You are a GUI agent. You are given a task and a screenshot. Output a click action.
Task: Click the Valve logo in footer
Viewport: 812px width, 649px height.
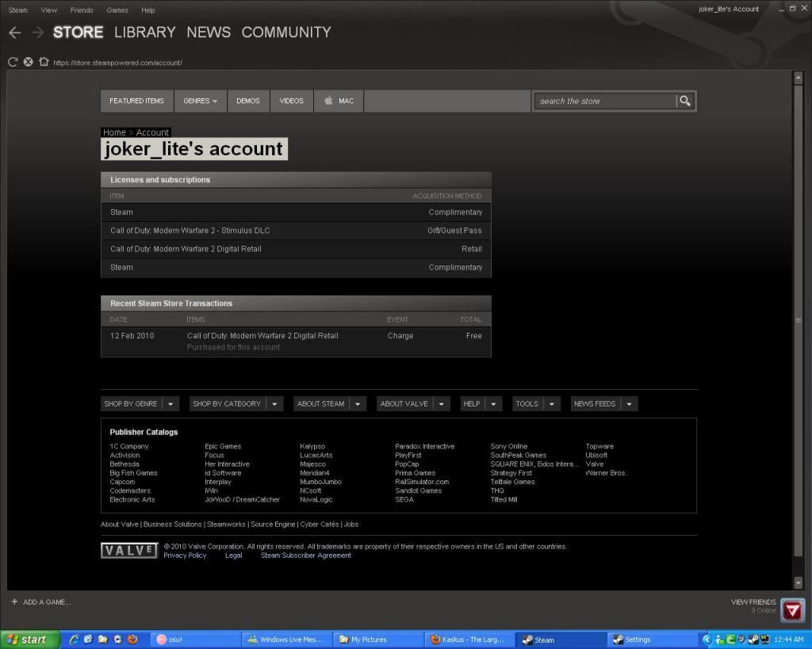[129, 551]
